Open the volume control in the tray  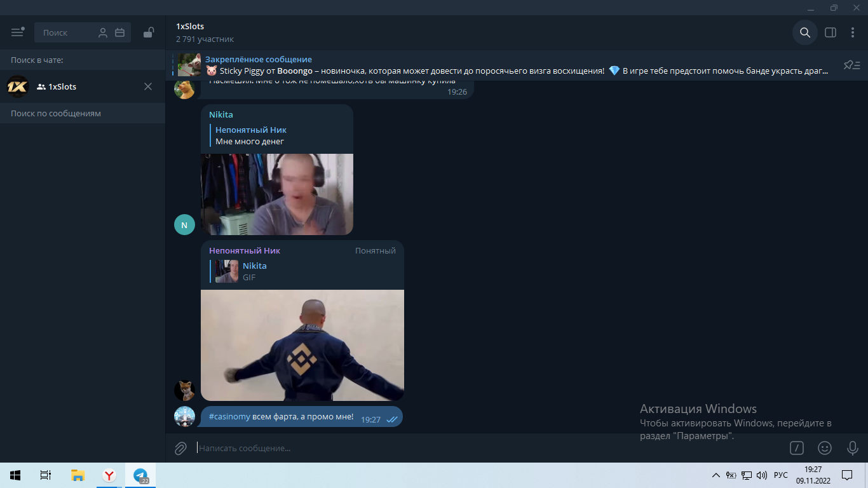(x=762, y=475)
